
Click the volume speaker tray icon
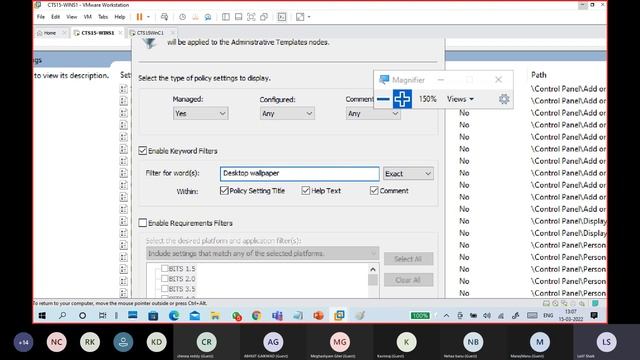[487, 316]
